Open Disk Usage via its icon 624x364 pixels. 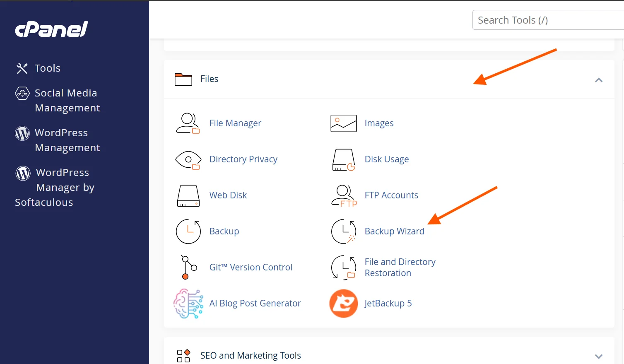click(343, 159)
